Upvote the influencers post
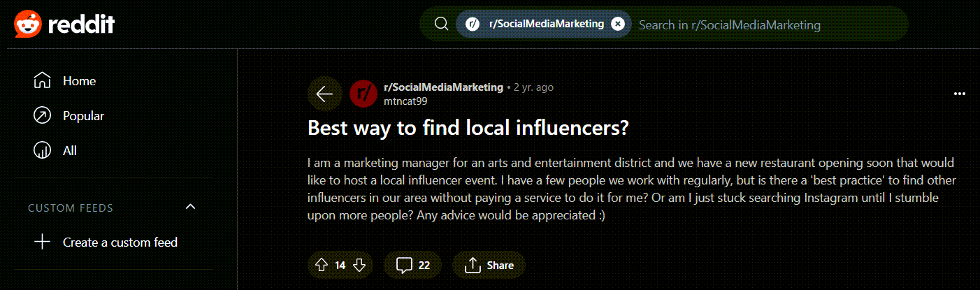This screenshot has height=290, width=980. pos(322,266)
